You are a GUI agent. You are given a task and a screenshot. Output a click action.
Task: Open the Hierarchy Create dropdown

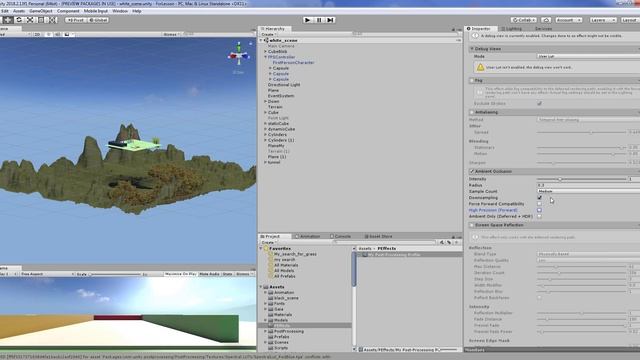coord(269,35)
